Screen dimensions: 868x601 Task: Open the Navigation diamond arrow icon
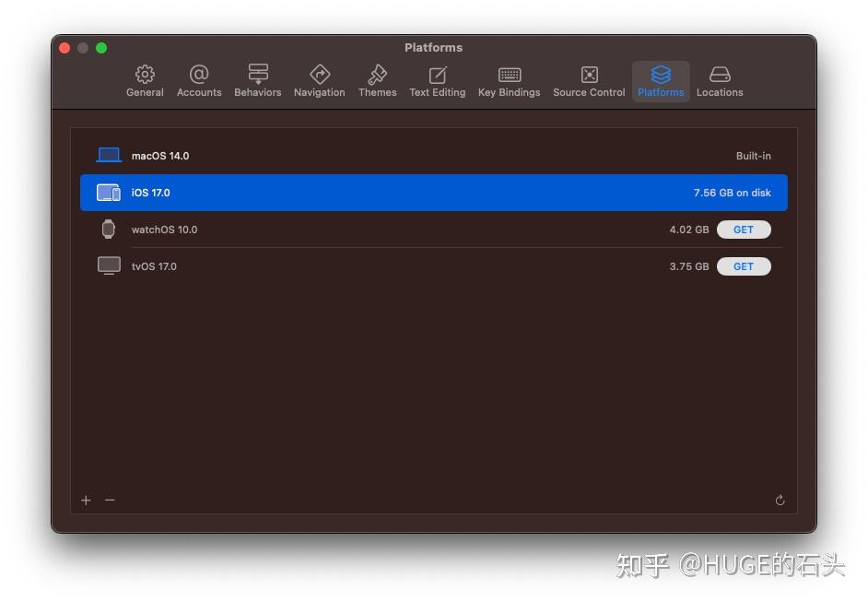pos(320,75)
